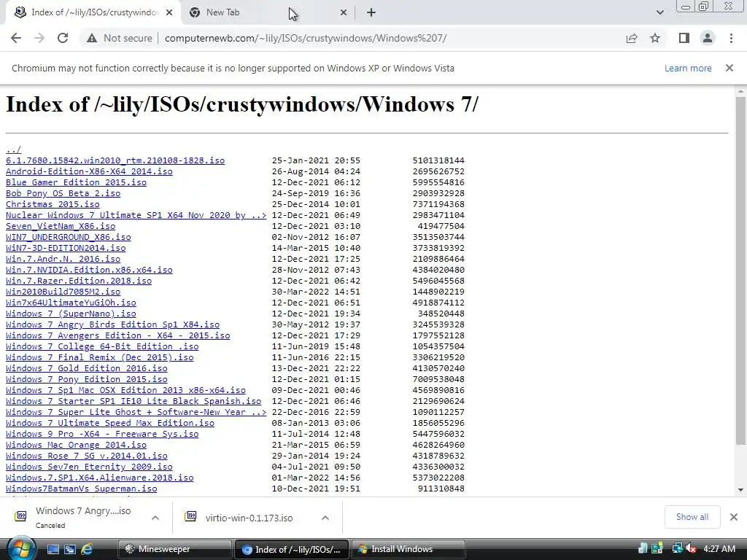The width and height of the screenshot is (747, 560).
Task: Open Windows 7 Gold Edition 2016.iso
Action: pos(87,368)
